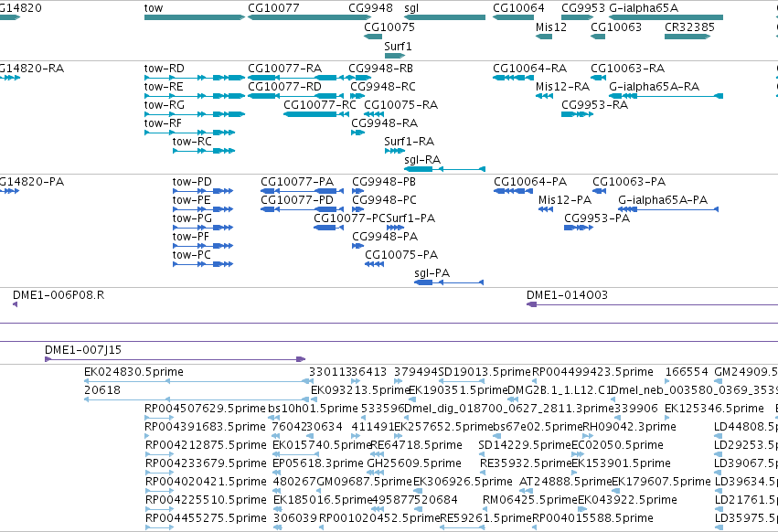Click EST alignment RP004507629.5prime

click(x=159, y=418)
